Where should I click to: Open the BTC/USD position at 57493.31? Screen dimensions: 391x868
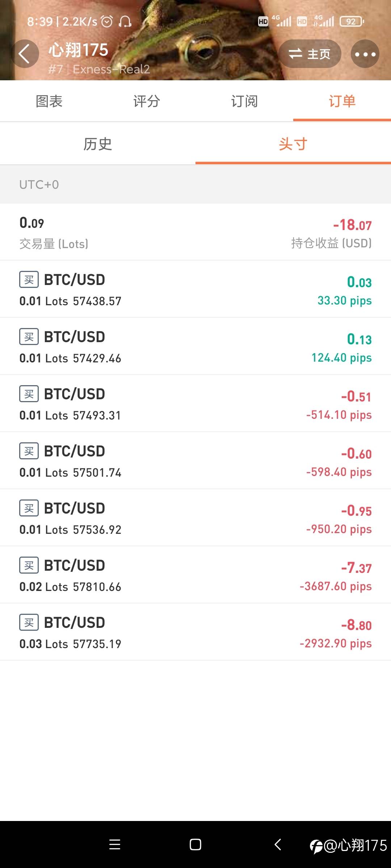click(x=195, y=404)
